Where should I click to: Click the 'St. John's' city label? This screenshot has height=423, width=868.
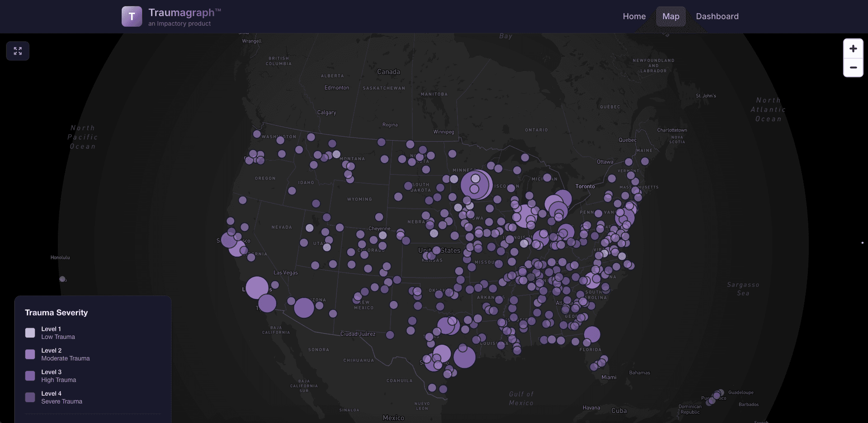tap(706, 96)
